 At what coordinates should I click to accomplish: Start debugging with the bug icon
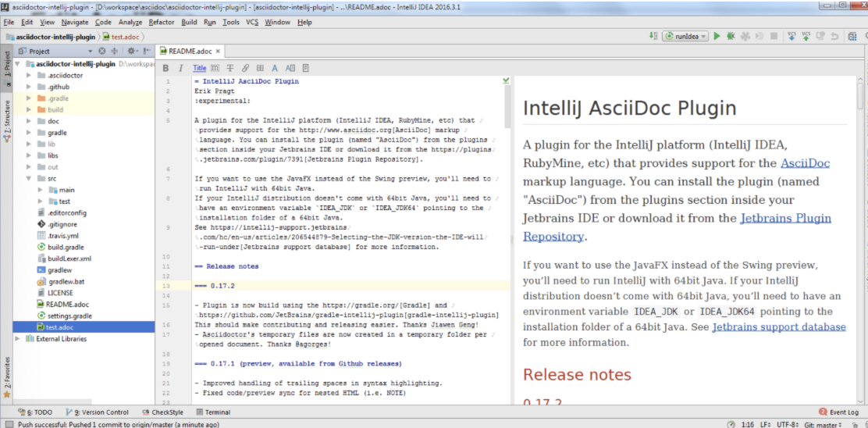pyautogui.click(x=731, y=36)
